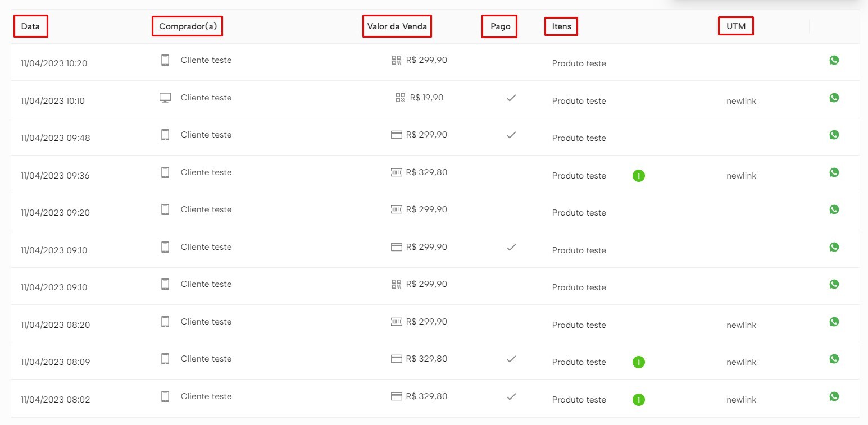This screenshot has height=425, width=868.
Task: Open WhatsApp for the 11/04/2023 10:20 sale
Action: point(834,60)
